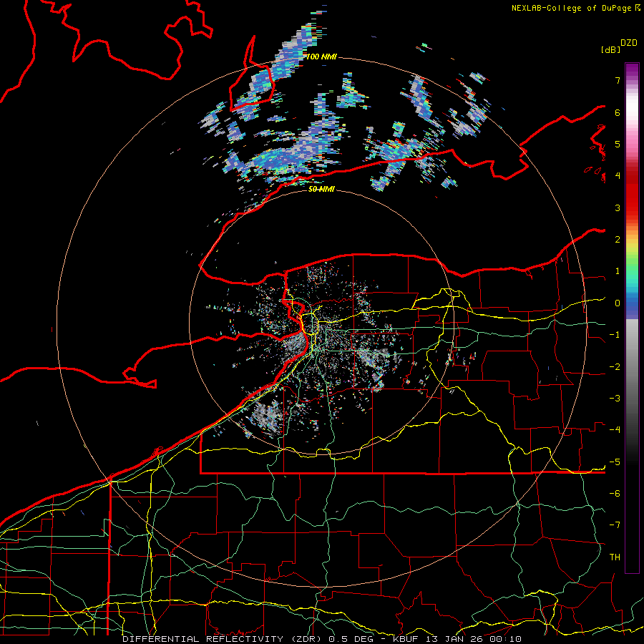Click the -5 scale value
The height and width of the screenshot is (644, 644).
pos(615,462)
